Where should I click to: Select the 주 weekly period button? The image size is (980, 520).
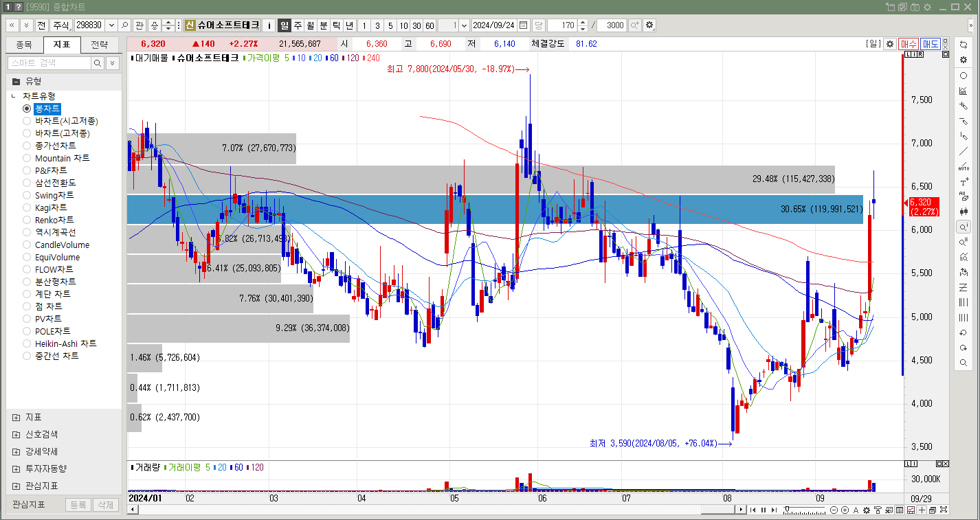click(297, 25)
